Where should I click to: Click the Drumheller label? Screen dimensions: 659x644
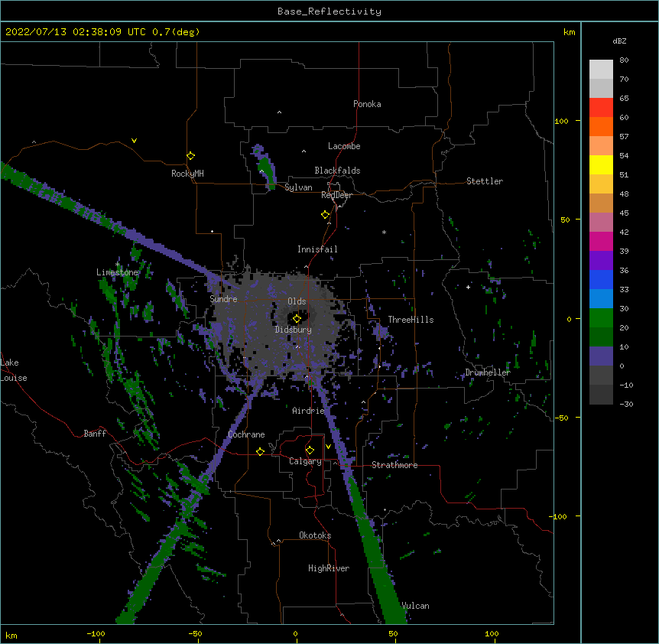tap(488, 372)
